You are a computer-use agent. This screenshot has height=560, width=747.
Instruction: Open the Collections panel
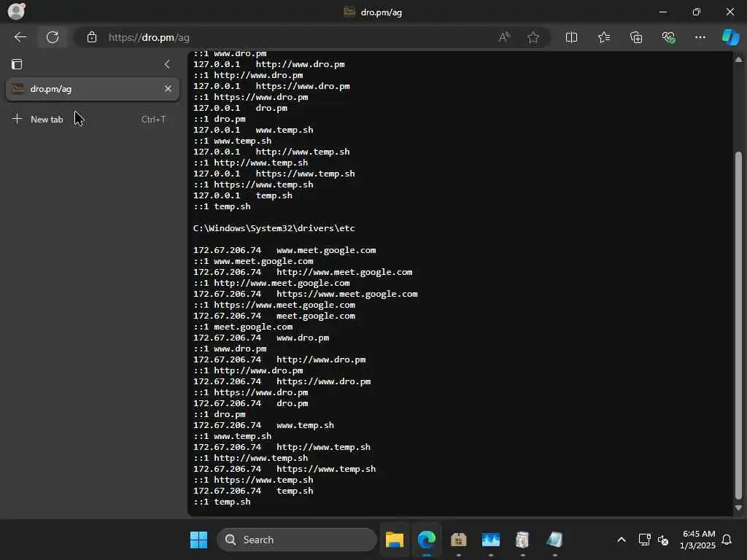coord(636,37)
